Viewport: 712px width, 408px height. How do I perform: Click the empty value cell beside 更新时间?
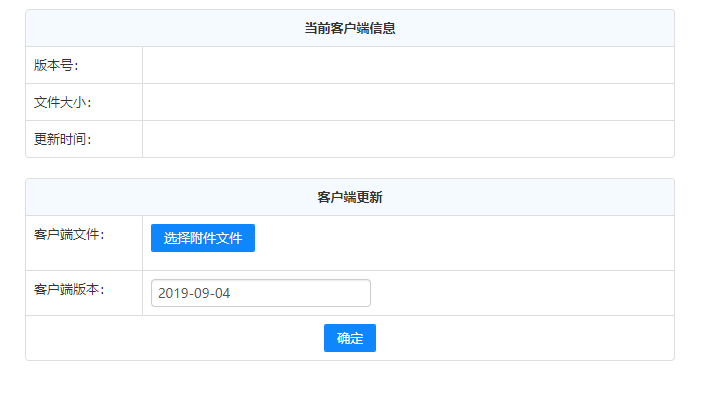pyautogui.click(x=408, y=139)
